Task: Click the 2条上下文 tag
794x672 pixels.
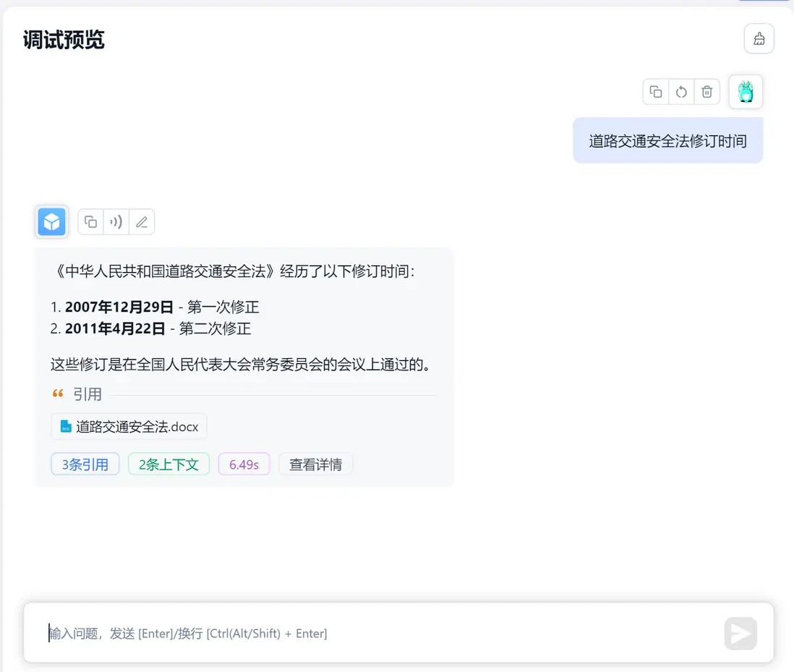Action: point(168,464)
